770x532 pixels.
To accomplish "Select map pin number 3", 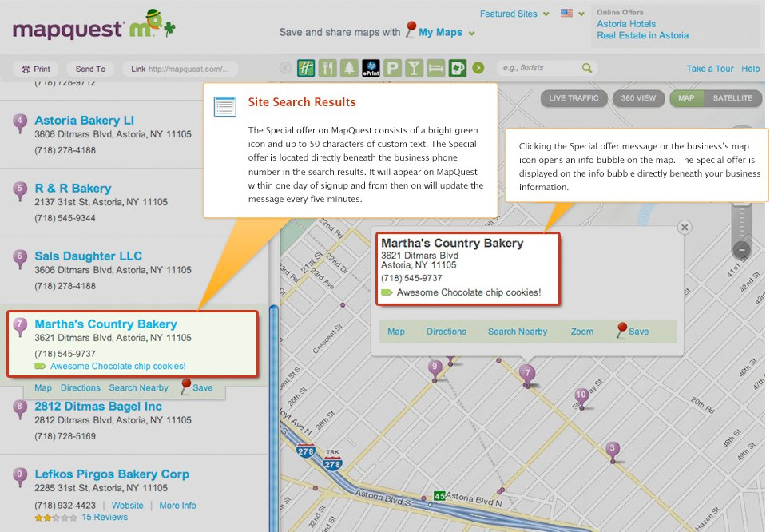I will 612,451.
